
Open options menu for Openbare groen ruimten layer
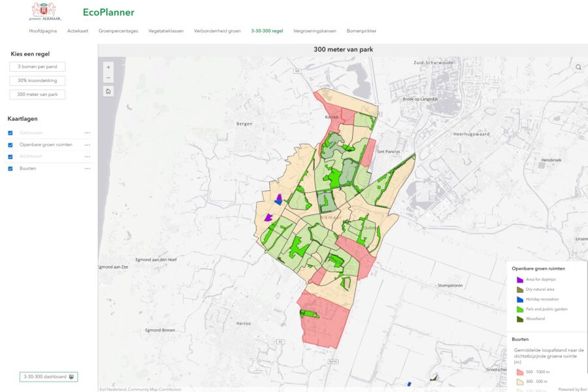88,144
